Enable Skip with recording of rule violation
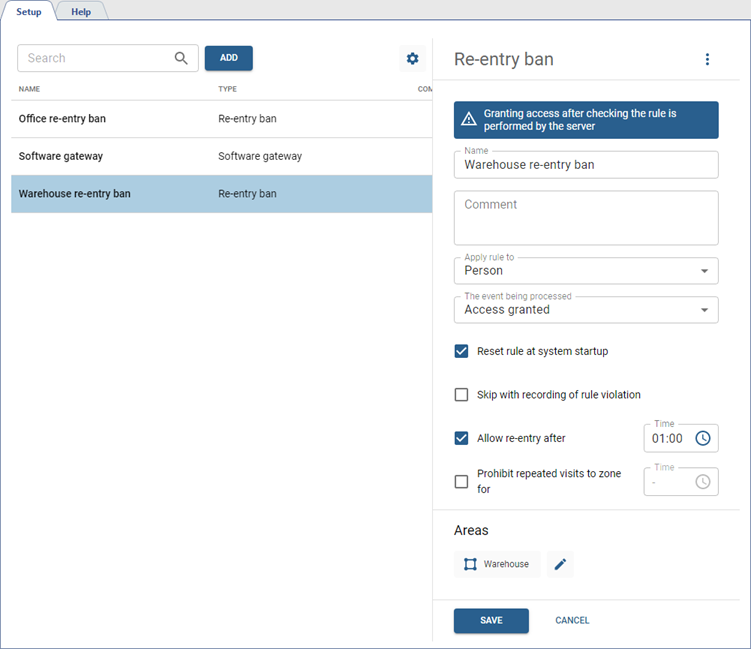Image resolution: width=751 pixels, height=649 pixels. tap(461, 394)
